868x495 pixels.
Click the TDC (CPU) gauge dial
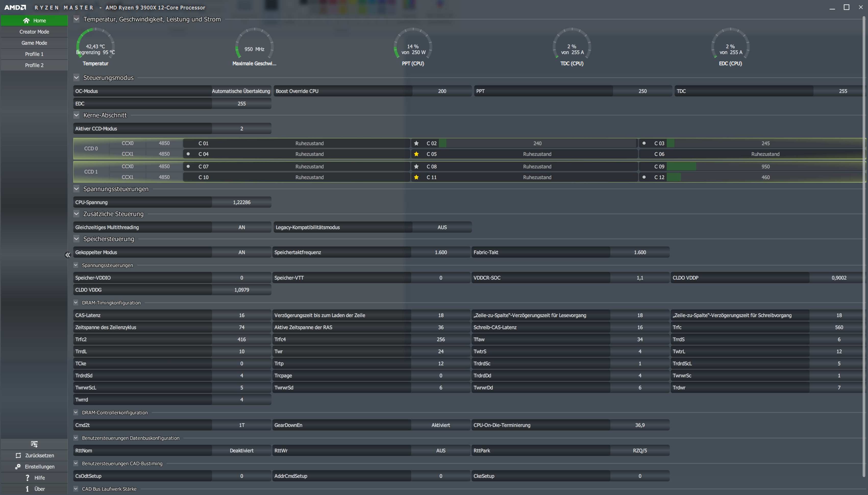[572, 43]
